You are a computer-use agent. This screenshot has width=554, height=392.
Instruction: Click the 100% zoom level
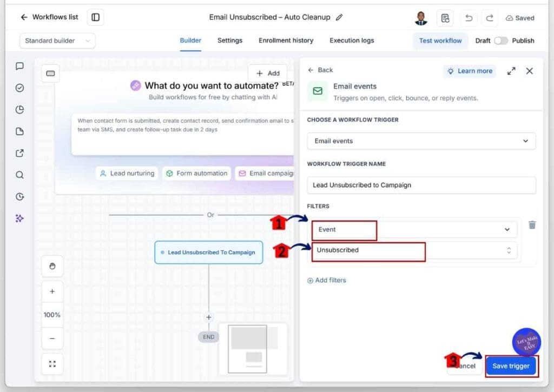click(x=52, y=315)
